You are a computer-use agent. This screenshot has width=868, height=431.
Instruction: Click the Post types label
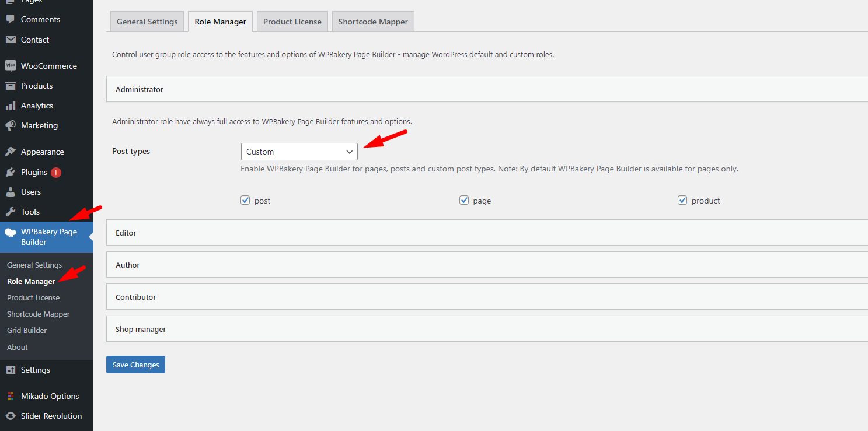click(131, 151)
